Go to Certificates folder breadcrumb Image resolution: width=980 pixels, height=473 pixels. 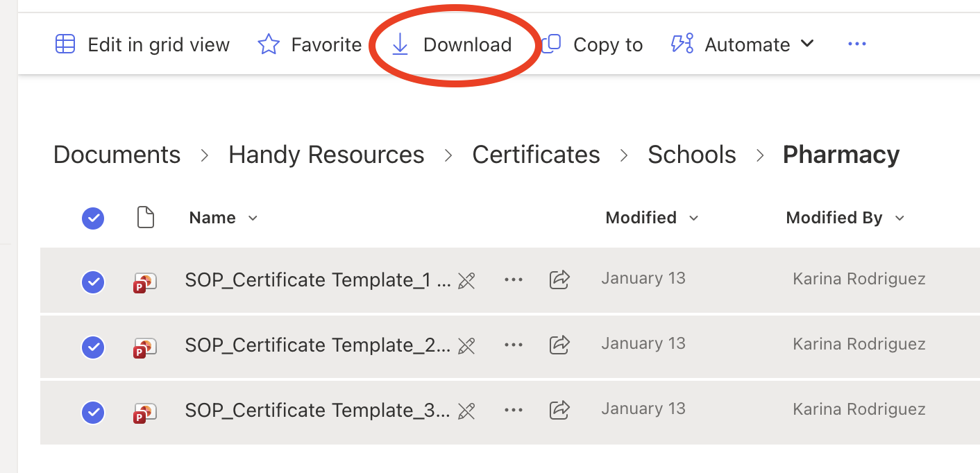click(x=536, y=155)
